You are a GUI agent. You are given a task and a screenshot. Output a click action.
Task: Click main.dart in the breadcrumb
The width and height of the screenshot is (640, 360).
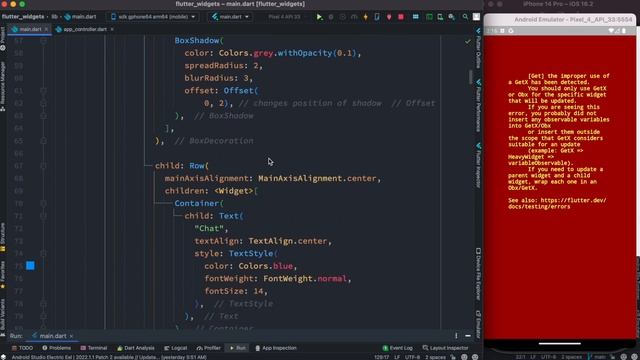click(x=80, y=17)
